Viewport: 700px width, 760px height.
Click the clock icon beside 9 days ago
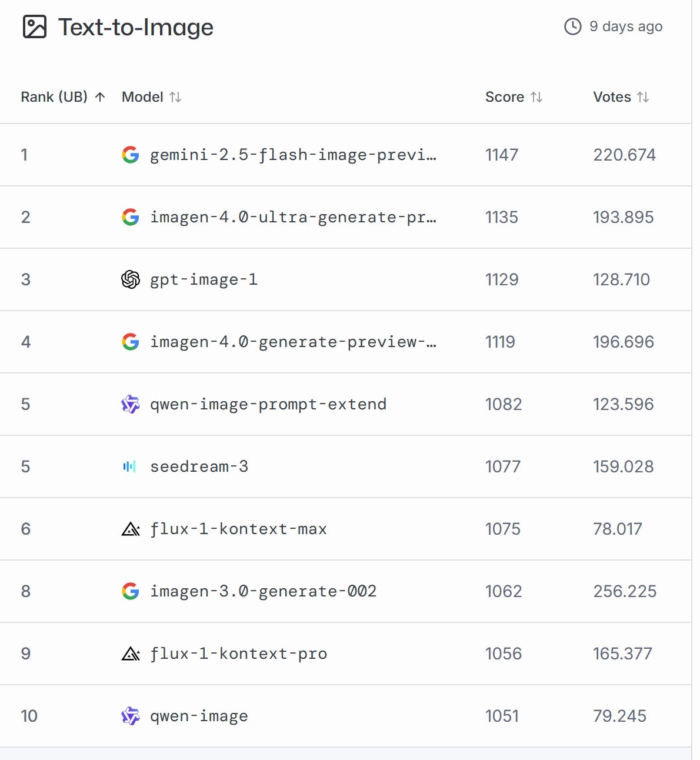tap(572, 26)
